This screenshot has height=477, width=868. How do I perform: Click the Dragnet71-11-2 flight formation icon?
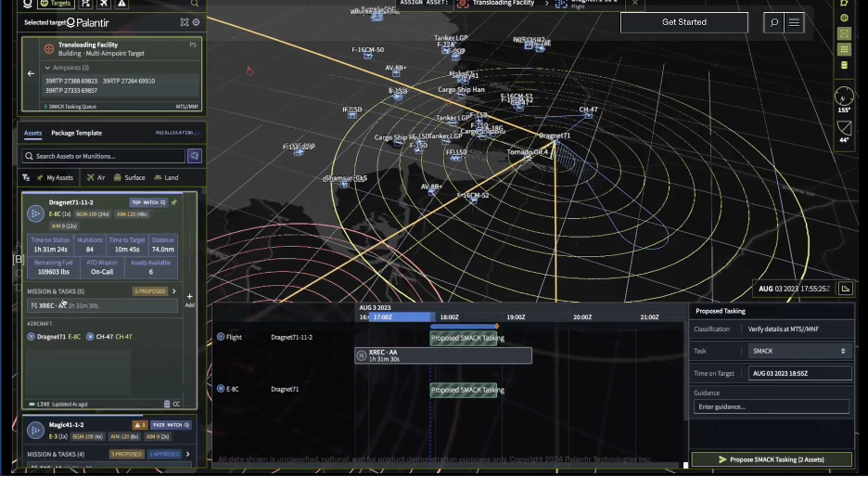[x=35, y=213]
